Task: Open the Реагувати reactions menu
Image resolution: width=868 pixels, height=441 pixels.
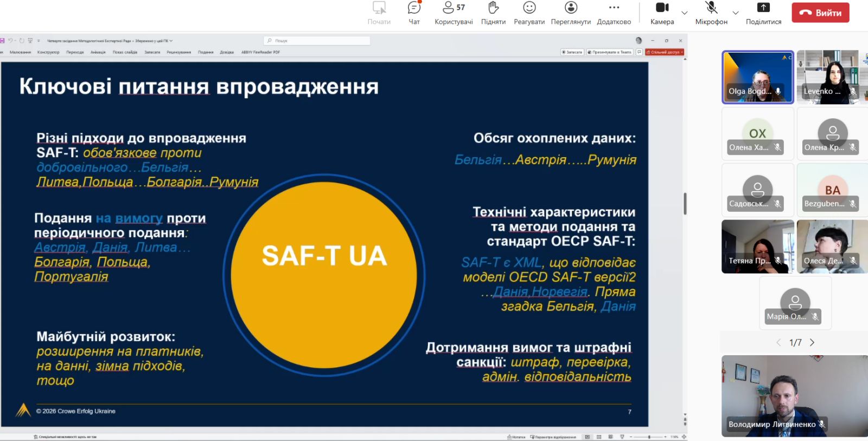Action: pyautogui.click(x=529, y=13)
